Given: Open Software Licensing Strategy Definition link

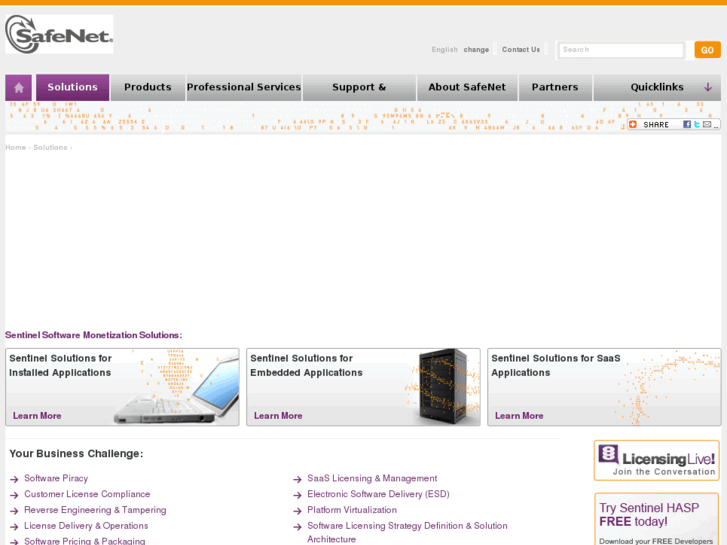Looking at the screenshot, I should (x=407, y=532).
